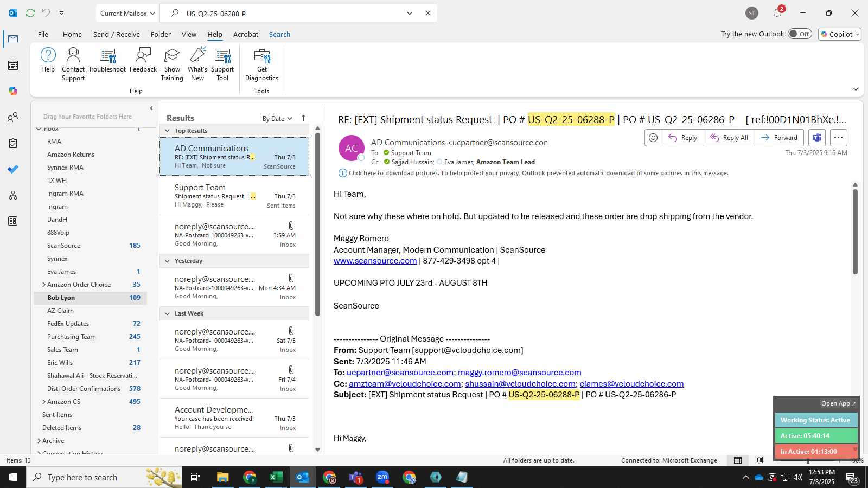Click the reading pane scrollbar
868x488 pixels.
pos(855,232)
